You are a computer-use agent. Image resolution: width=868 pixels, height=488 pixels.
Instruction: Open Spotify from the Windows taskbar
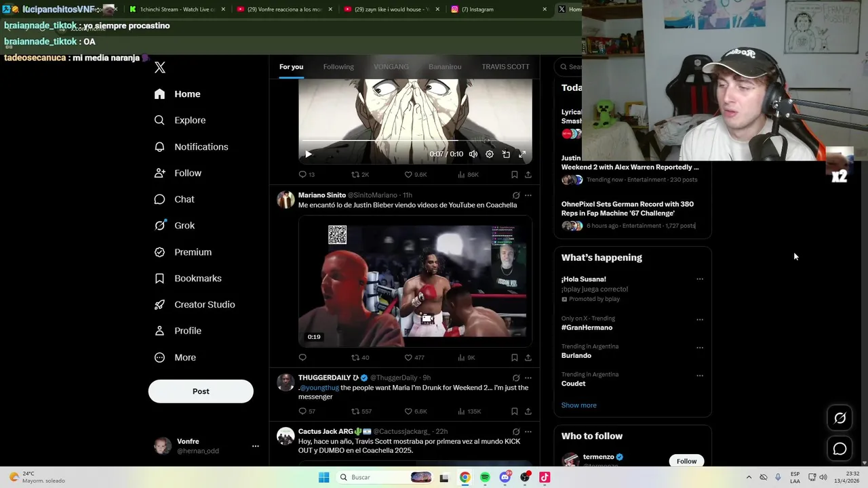click(x=485, y=477)
